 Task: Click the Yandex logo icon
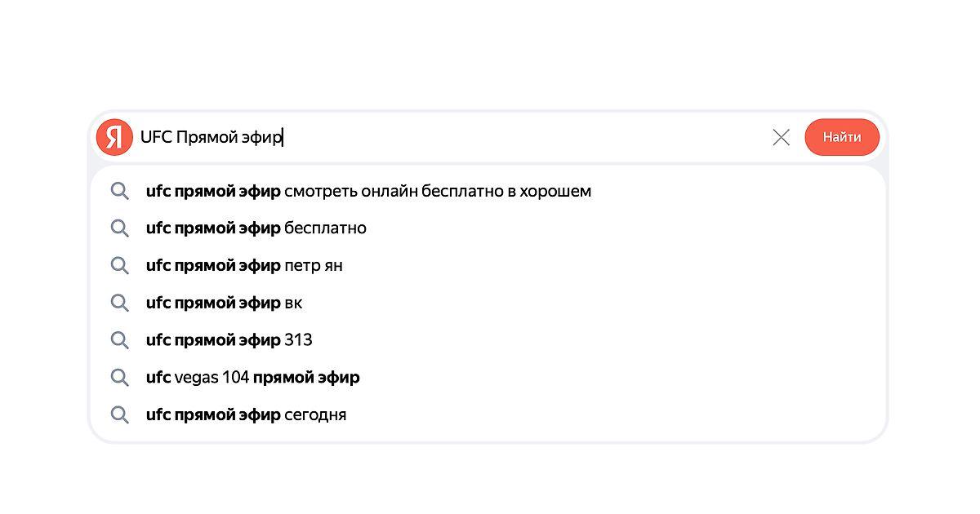114,137
